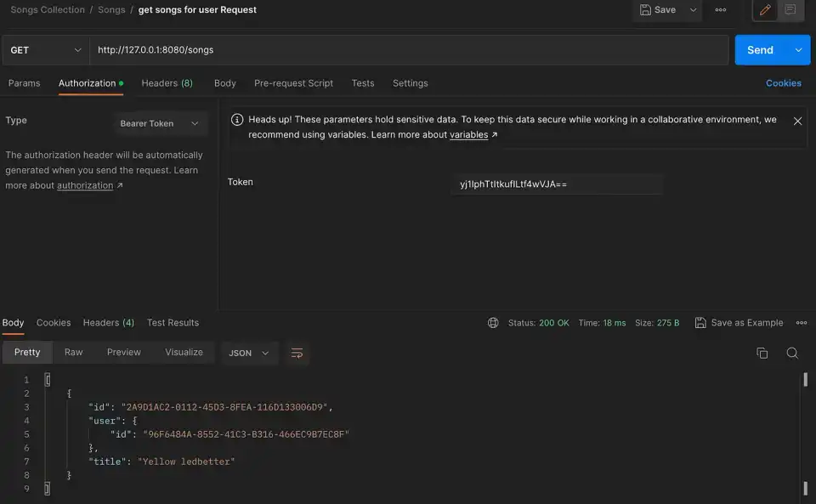
Task: Click the pencil edit icon
Action: tap(765, 10)
